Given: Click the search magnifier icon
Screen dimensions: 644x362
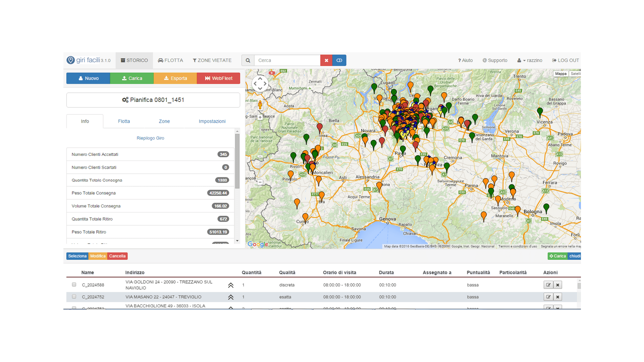Looking at the screenshot, I should click(248, 60).
